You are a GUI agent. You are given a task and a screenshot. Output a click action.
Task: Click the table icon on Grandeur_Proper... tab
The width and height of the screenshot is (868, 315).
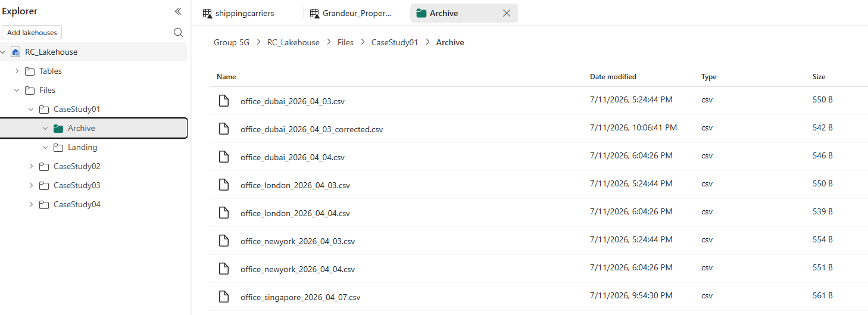tap(314, 13)
